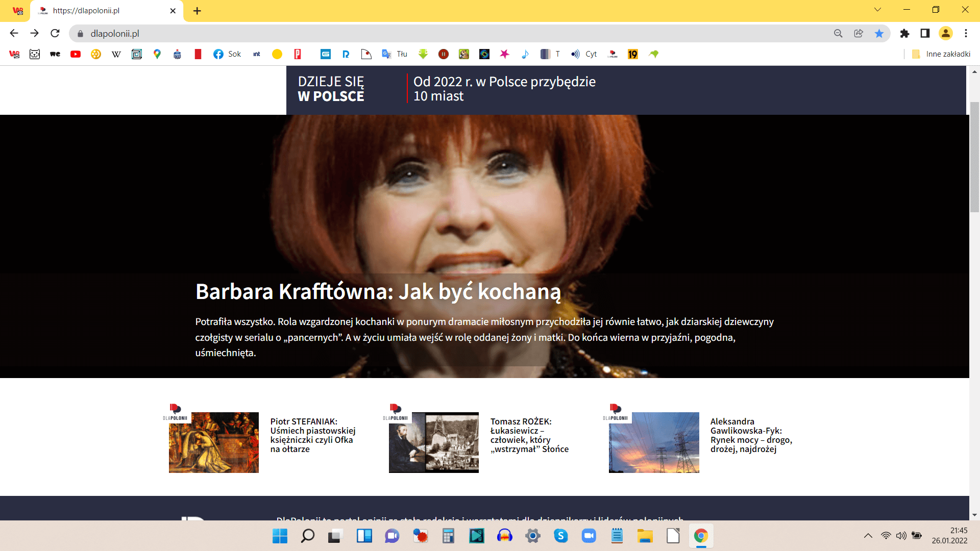This screenshot has width=980, height=551.
Task: Open the Wikipedia bookmark
Action: pos(116,54)
